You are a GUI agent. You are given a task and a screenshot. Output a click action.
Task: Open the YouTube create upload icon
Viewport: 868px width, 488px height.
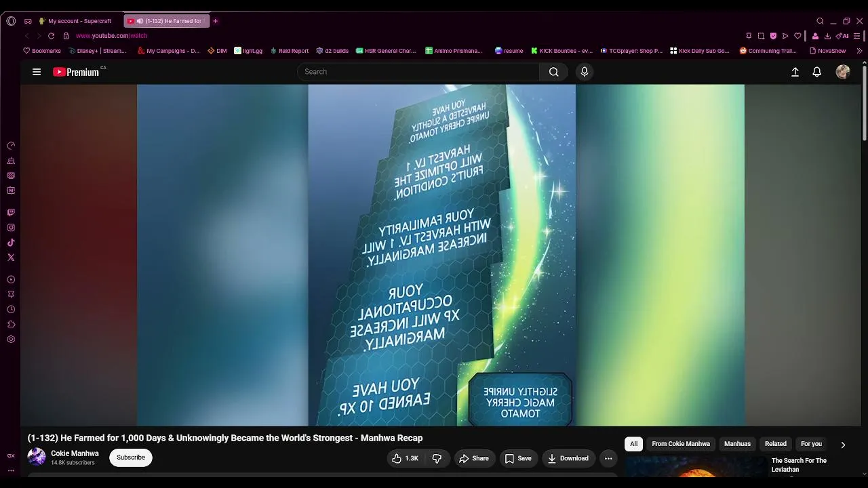click(x=795, y=72)
